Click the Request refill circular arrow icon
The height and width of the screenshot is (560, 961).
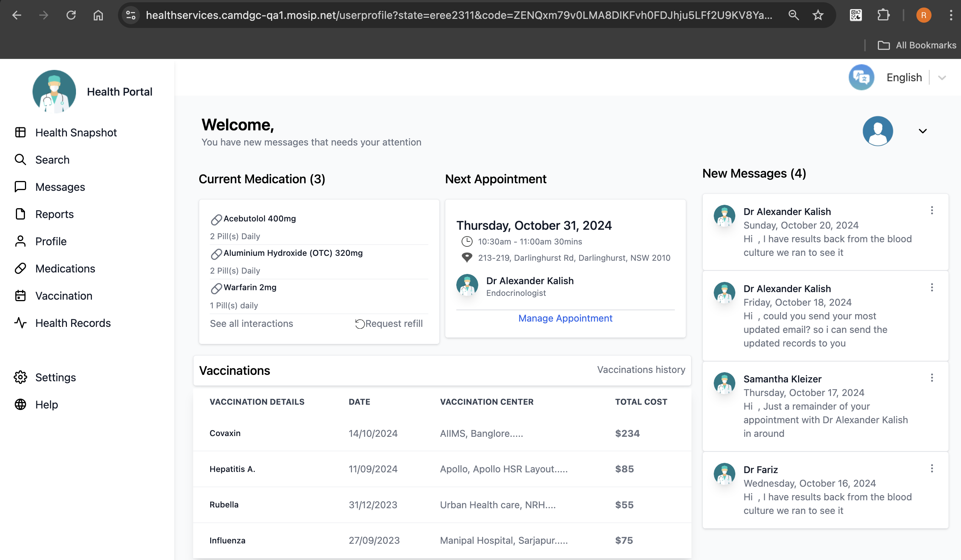[360, 324]
